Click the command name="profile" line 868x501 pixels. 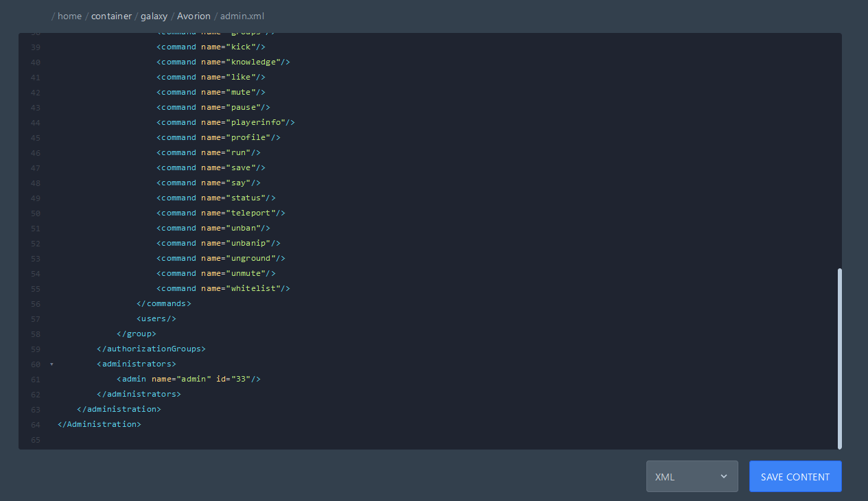click(x=218, y=137)
